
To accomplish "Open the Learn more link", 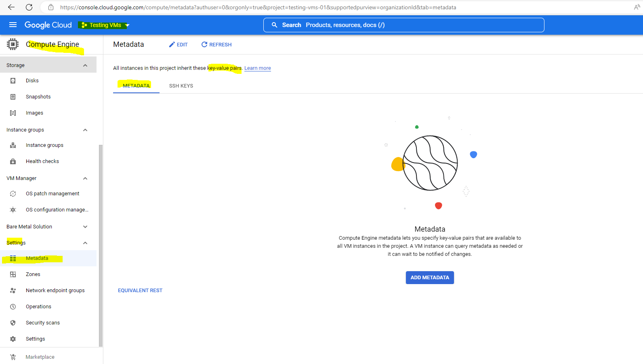I will [x=258, y=68].
